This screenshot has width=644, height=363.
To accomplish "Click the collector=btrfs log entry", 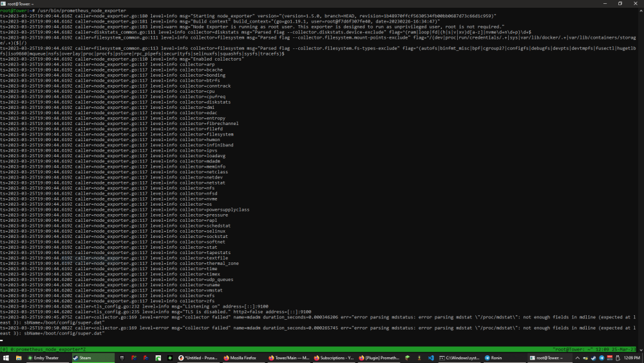I will (110, 81).
